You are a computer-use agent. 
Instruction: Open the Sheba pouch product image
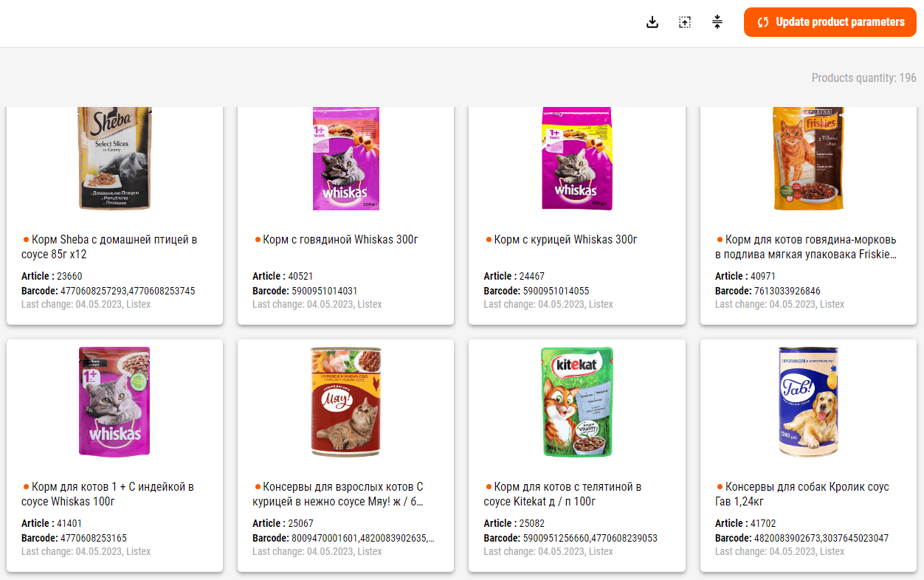[114, 159]
